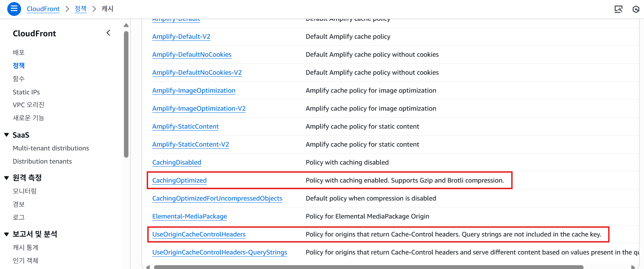Screen dimensions: 644x269
Task: Open Amplify-Default-V2 cache policy
Action: (x=181, y=36)
